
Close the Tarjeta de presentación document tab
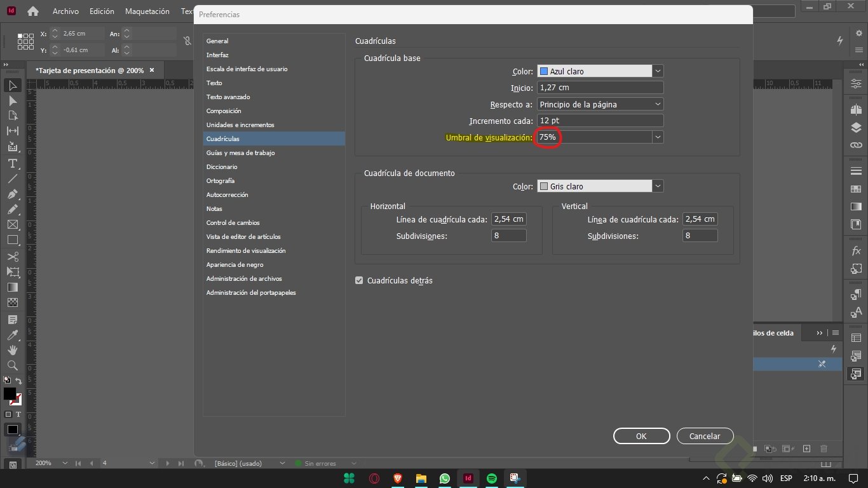pyautogui.click(x=152, y=70)
